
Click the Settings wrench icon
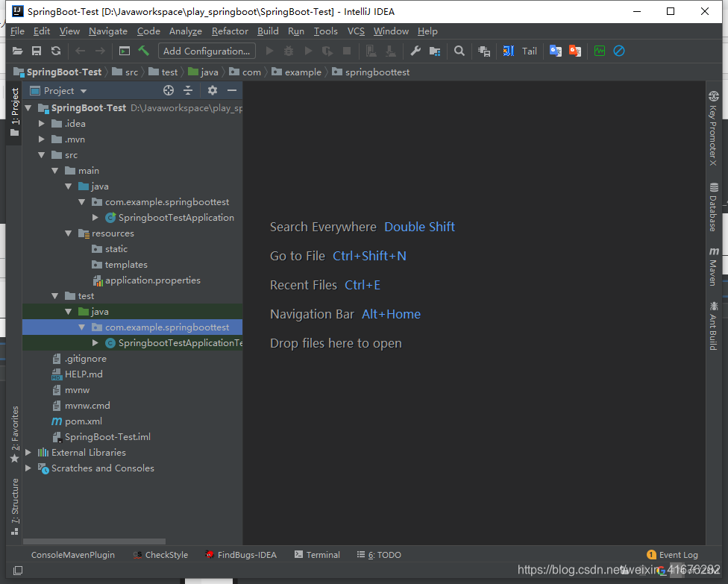[415, 51]
